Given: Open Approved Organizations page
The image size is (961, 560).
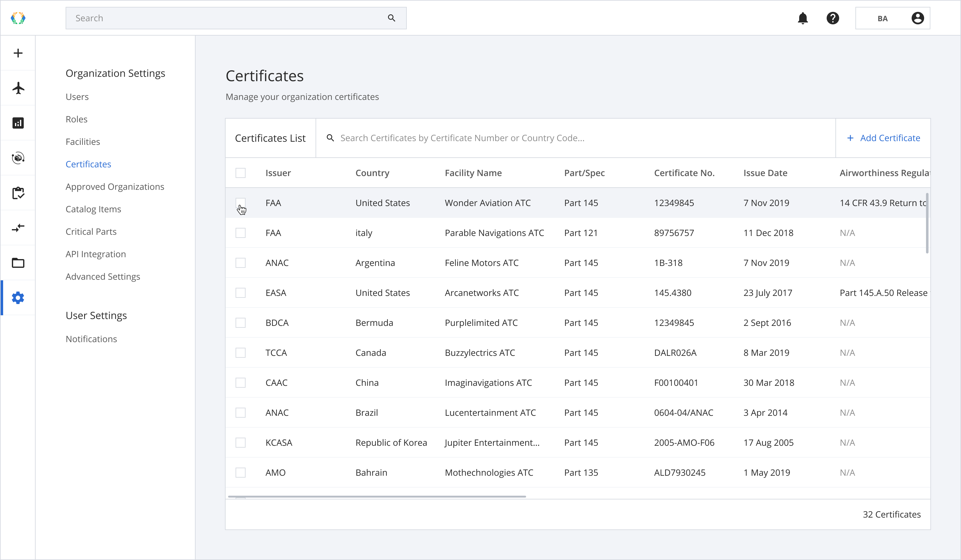Looking at the screenshot, I should (x=115, y=187).
